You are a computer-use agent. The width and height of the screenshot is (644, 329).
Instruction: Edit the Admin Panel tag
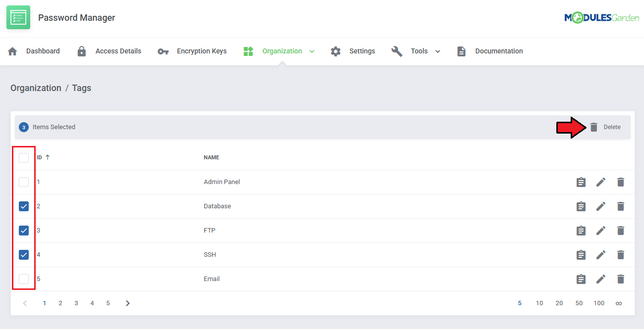(601, 182)
